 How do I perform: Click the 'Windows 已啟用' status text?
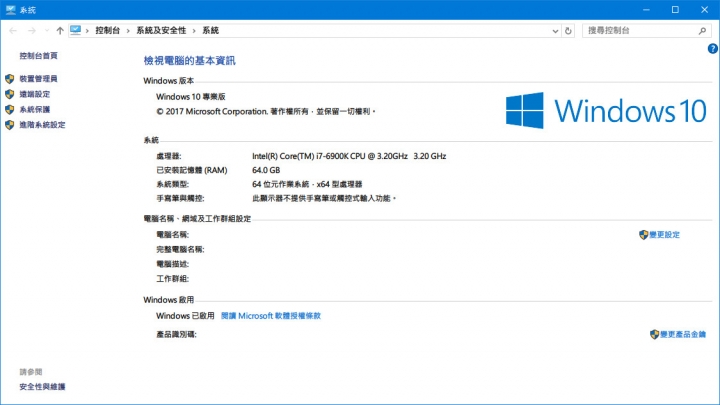185,316
